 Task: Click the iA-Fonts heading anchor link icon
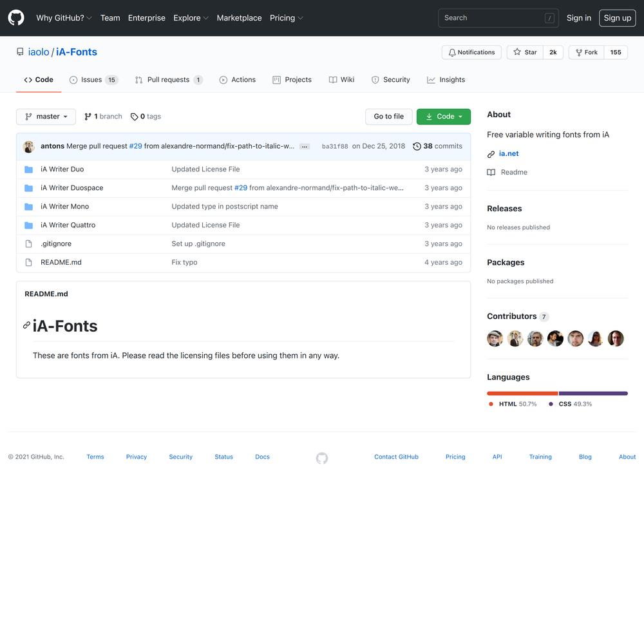[x=26, y=325]
